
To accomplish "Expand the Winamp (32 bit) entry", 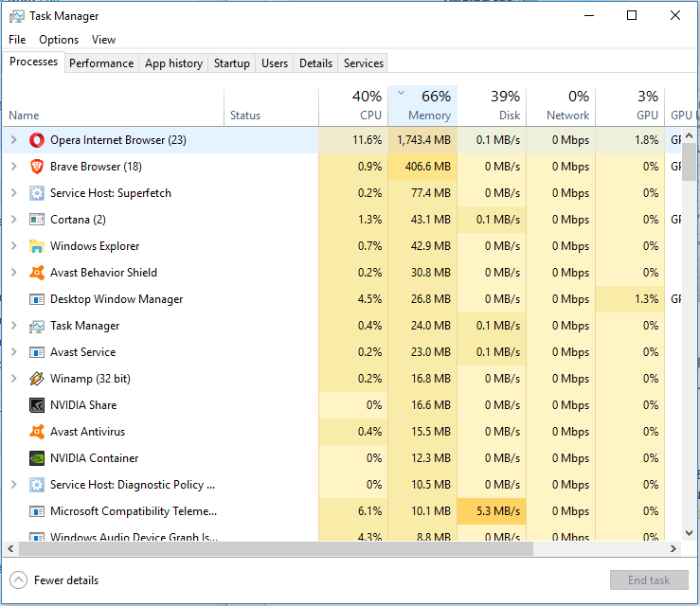I will coord(14,379).
